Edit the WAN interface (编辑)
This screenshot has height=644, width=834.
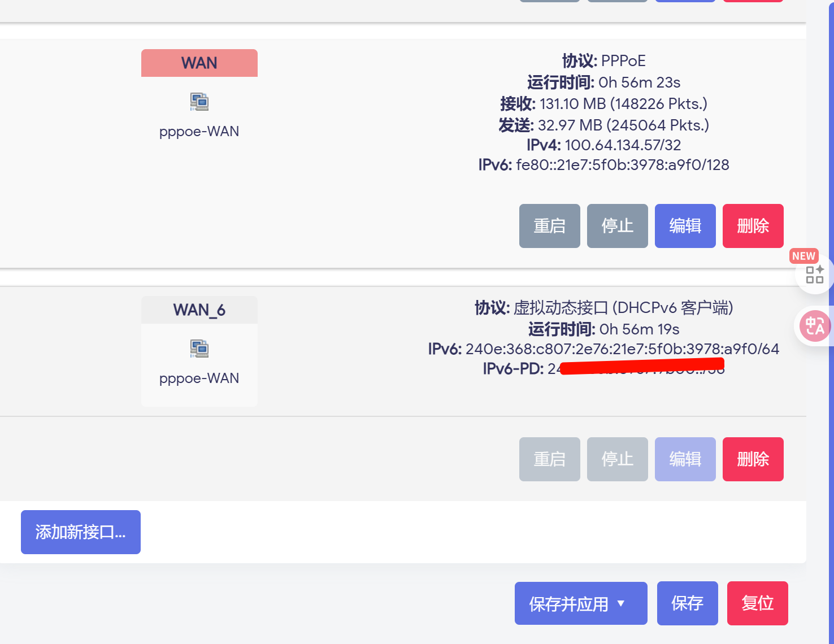(x=685, y=226)
